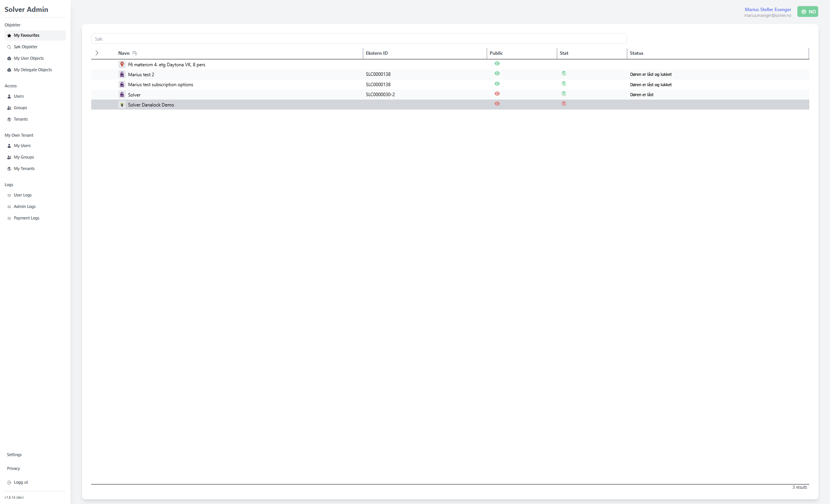
Task: Toggle the red public eye in Solver row
Action: (497, 94)
